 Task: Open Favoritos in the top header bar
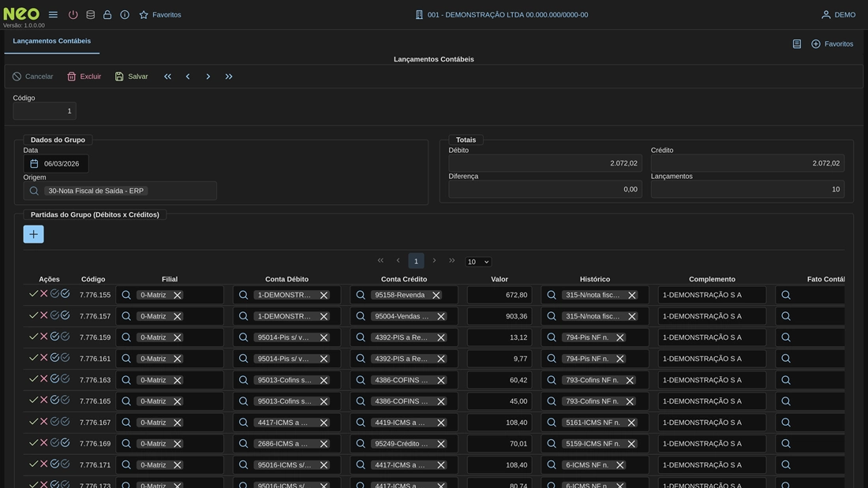pos(160,15)
